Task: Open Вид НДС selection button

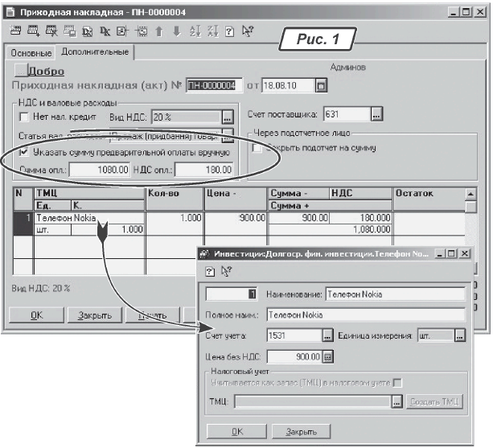Action: [x=228, y=117]
